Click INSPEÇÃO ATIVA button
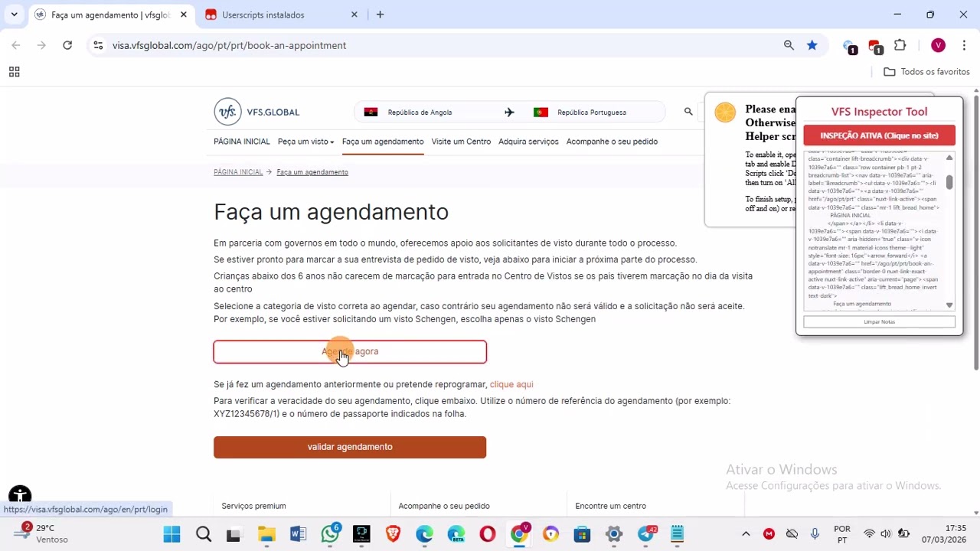 879,135
